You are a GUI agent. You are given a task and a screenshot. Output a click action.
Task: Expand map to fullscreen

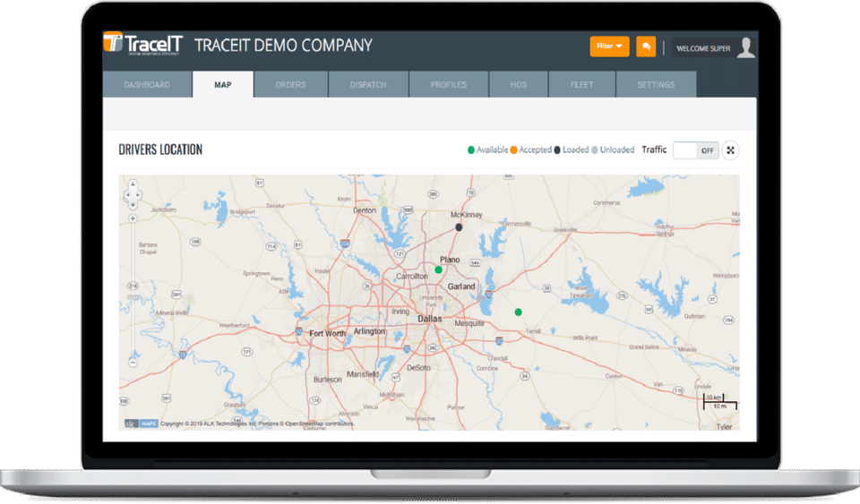[x=731, y=150]
